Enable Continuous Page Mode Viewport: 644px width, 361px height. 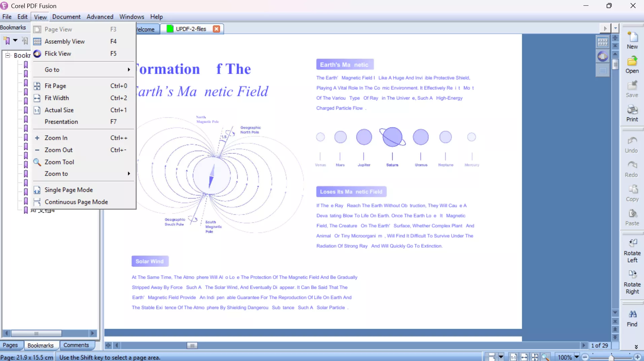tap(76, 202)
